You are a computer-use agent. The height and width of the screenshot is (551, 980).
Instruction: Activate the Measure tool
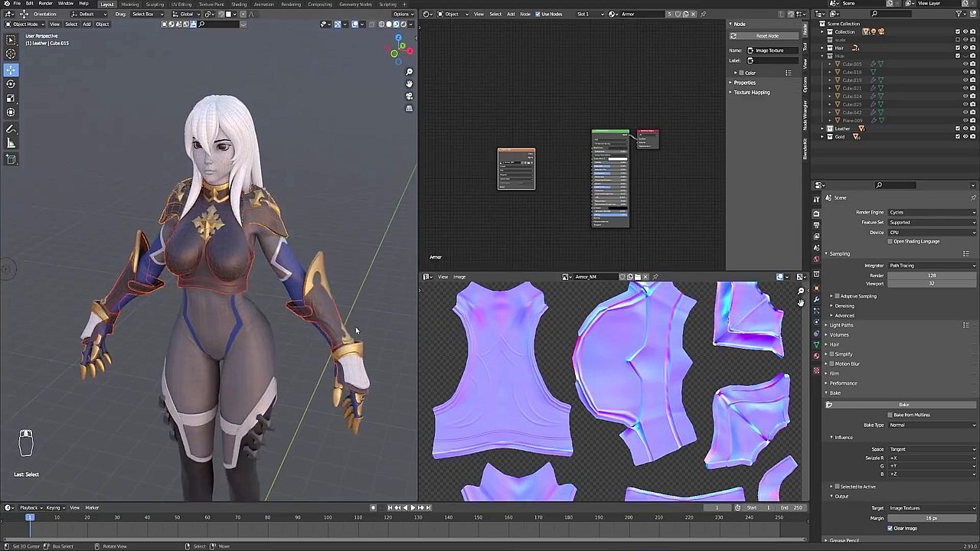(11, 143)
